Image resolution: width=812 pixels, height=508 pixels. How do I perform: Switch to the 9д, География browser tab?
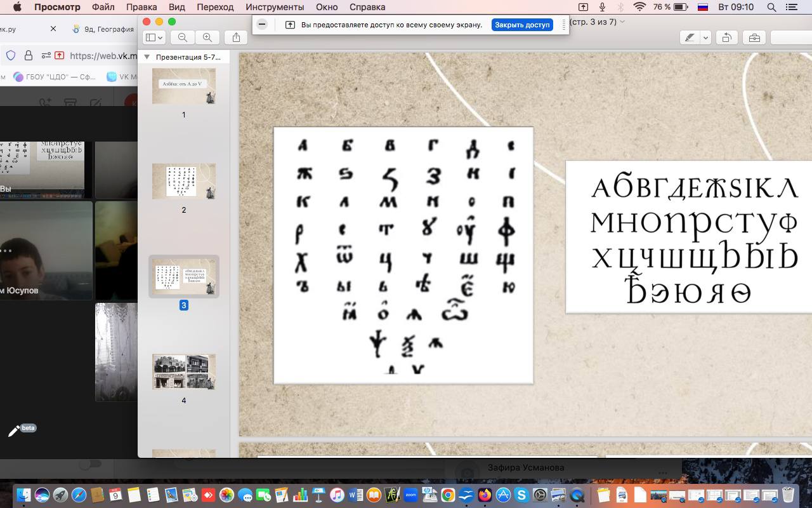pos(103,29)
